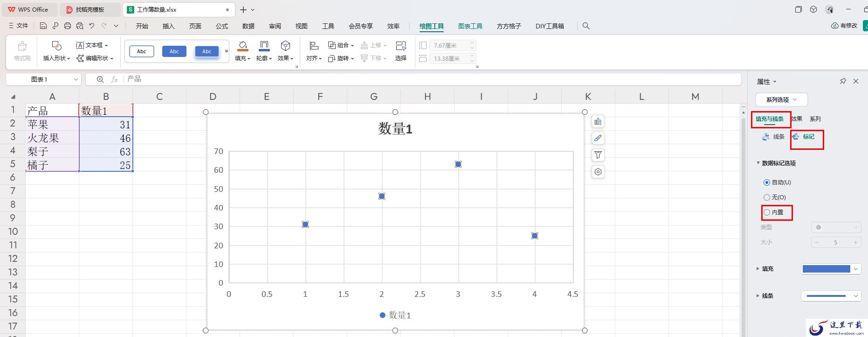Click the fx insert function icon

(x=114, y=79)
